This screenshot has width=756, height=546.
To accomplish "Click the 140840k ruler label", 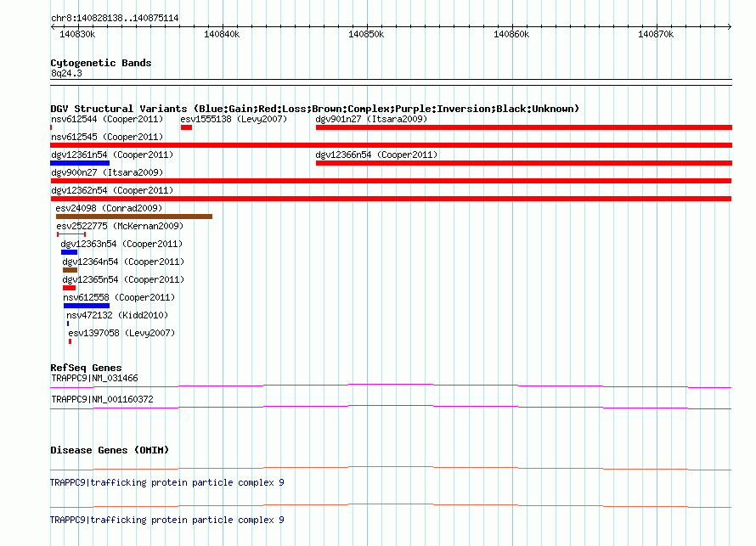I will pos(222,34).
